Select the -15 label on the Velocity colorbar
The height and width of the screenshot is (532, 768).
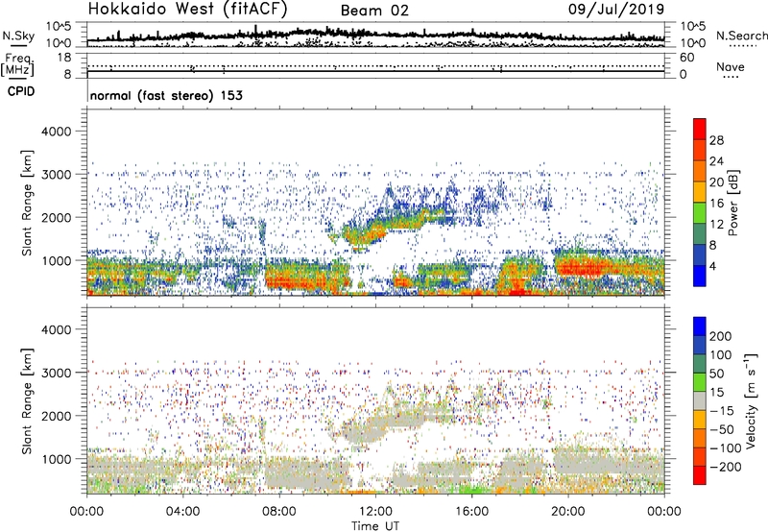[x=722, y=411]
